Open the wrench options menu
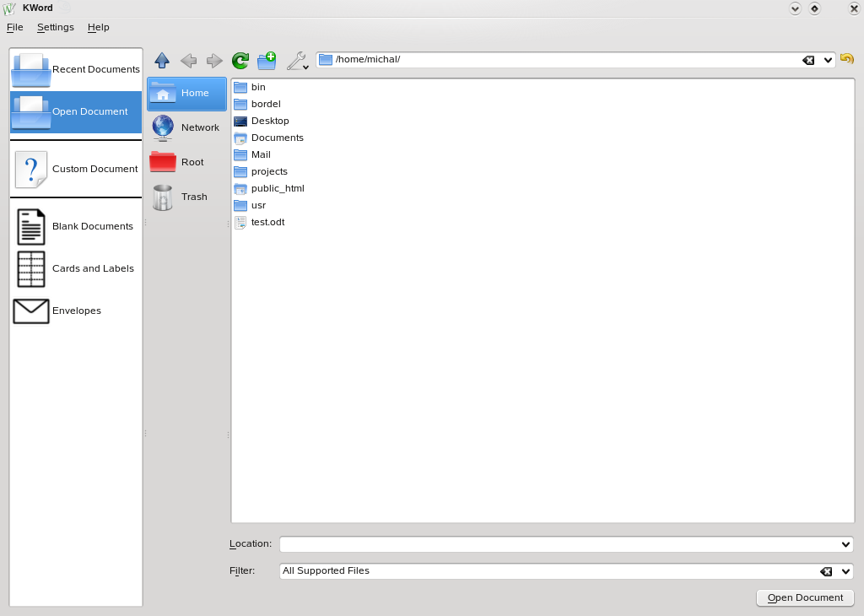The image size is (864, 616). 298,61
